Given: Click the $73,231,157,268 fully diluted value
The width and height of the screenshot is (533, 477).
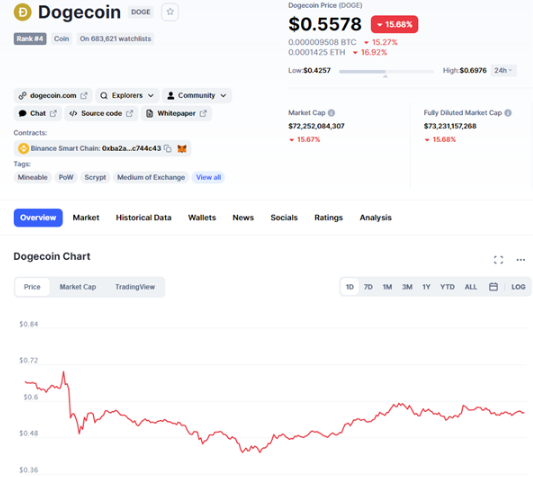Looking at the screenshot, I should pyautogui.click(x=450, y=126).
